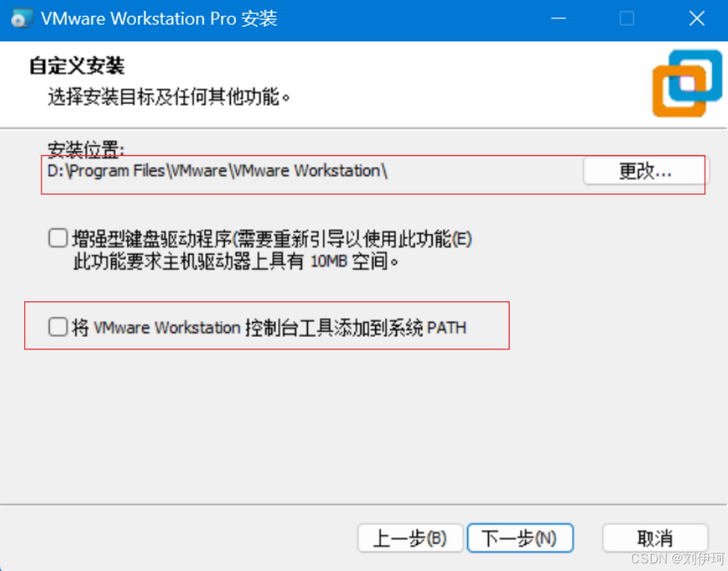728x571 pixels.
Task: Cancel the installation with 取消
Action: (655, 538)
